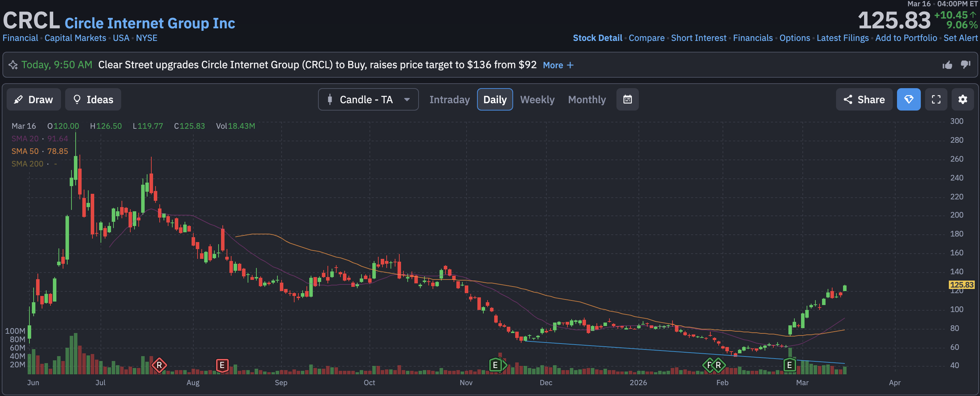Open the calendar date range icon
980x396 pixels.
pos(627,100)
